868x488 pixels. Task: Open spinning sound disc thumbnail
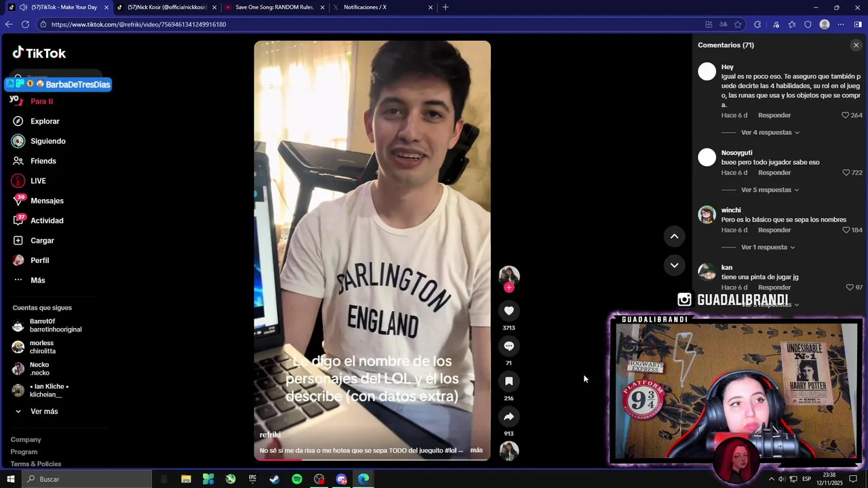pyautogui.click(x=509, y=451)
